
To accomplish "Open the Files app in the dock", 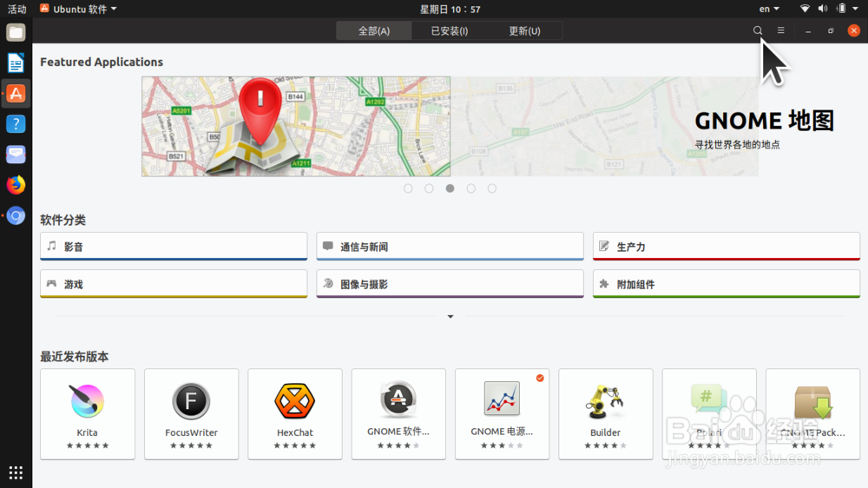I will pyautogui.click(x=16, y=33).
